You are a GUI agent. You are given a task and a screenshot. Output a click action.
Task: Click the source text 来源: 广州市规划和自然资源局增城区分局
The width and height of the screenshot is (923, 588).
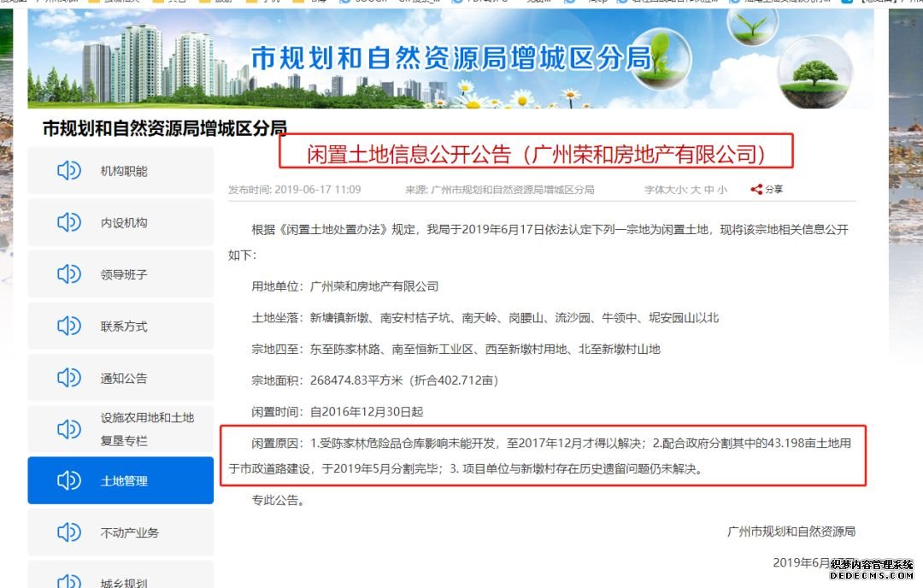[x=500, y=190]
